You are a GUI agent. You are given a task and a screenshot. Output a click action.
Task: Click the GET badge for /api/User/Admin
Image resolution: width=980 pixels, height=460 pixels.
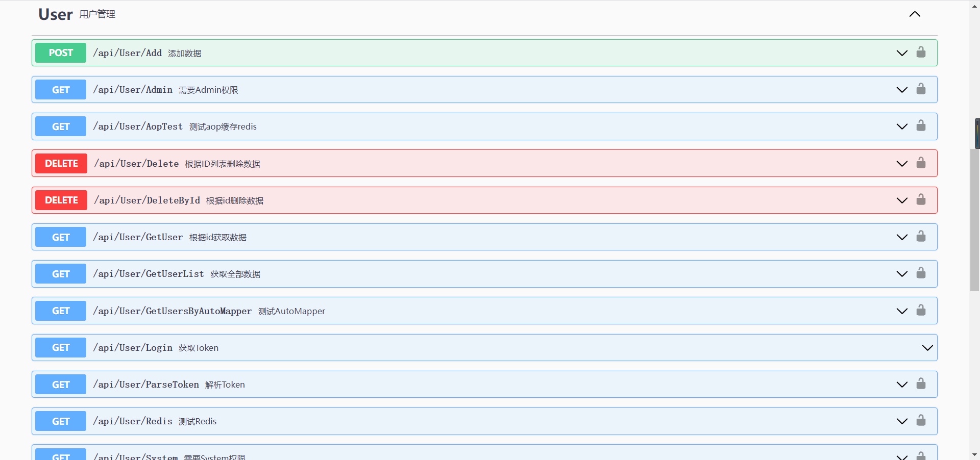tap(61, 90)
